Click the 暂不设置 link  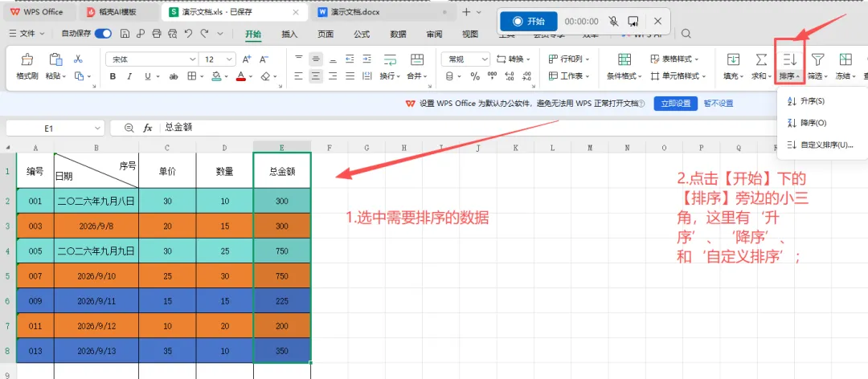point(718,104)
